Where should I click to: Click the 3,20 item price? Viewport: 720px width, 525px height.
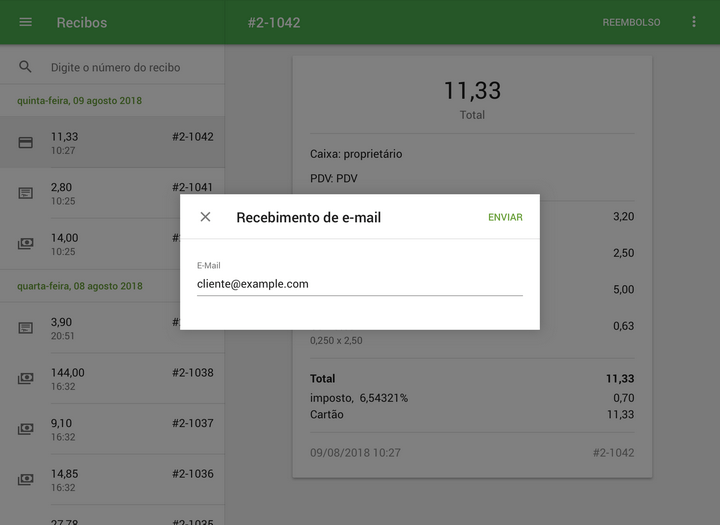click(624, 216)
